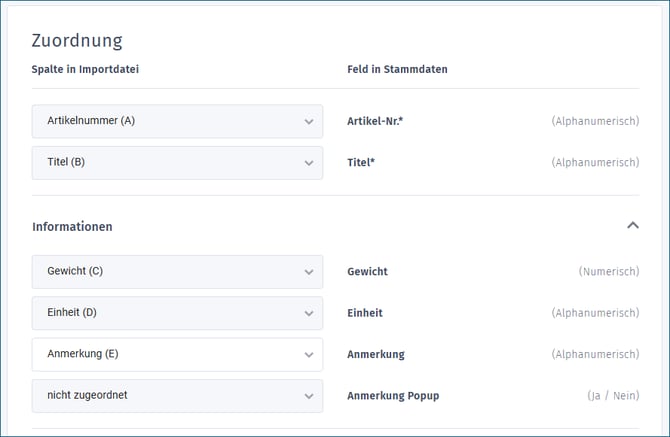Expand the Gewicht (C) column selector

point(177,271)
